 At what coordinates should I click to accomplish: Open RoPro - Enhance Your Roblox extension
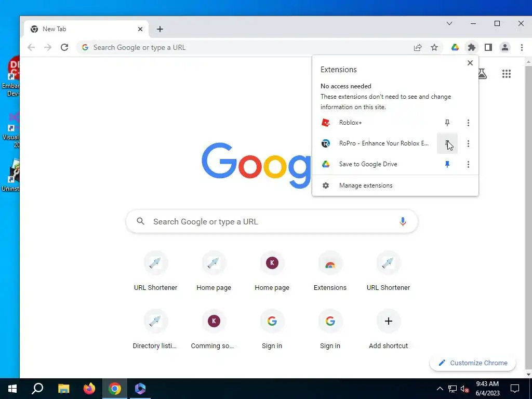375,143
